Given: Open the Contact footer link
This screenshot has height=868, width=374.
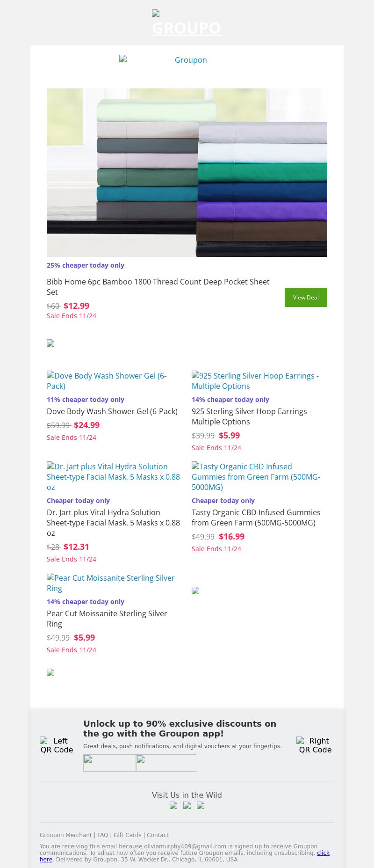Looking at the screenshot, I should pos(158,835).
